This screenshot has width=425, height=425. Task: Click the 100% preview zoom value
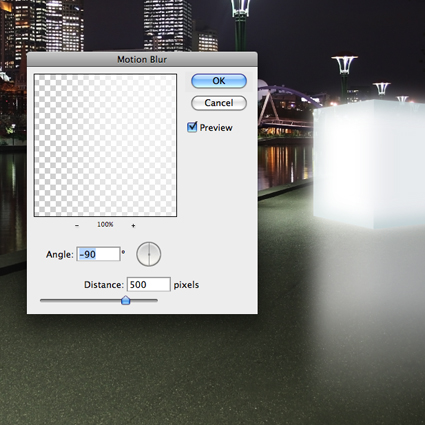coord(105,225)
